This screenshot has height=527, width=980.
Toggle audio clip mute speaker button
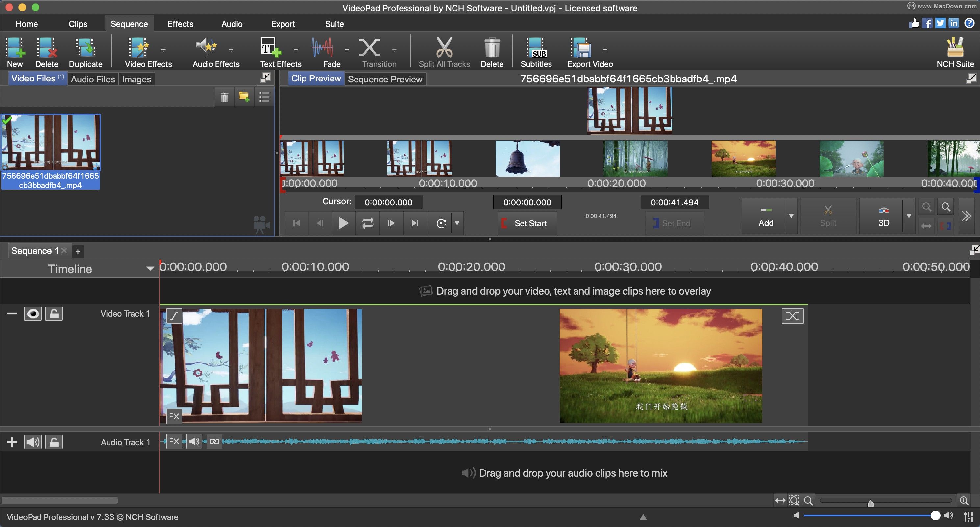tap(194, 441)
